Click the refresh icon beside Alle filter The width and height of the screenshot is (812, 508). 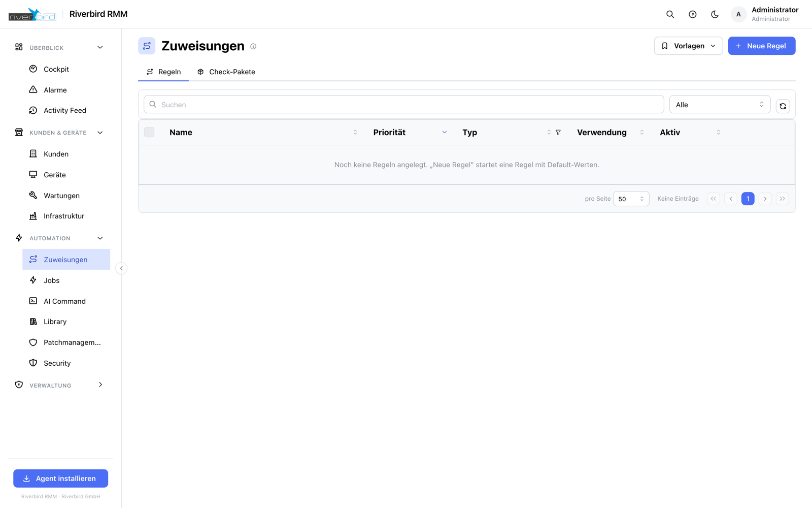(x=783, y=106)
